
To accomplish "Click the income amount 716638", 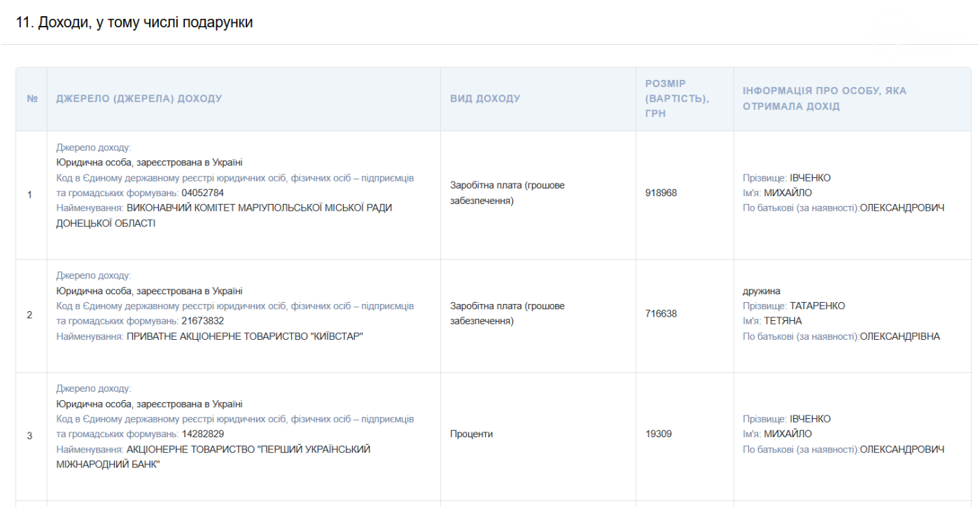I will (x=661, y=314).
